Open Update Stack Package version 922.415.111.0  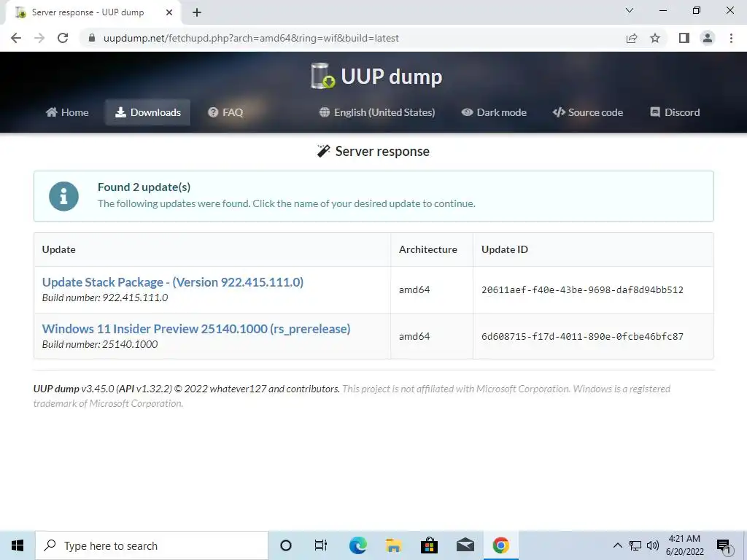click(x=172, y=282)
